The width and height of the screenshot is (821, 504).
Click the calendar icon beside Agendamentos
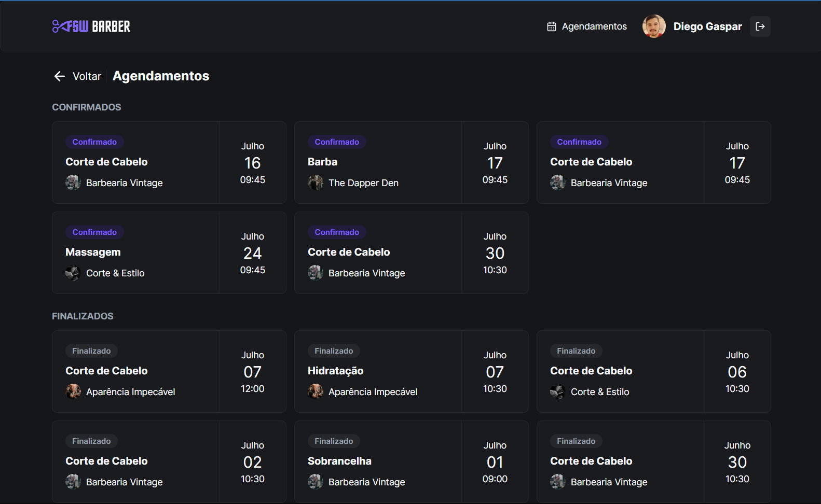[551, 26]
